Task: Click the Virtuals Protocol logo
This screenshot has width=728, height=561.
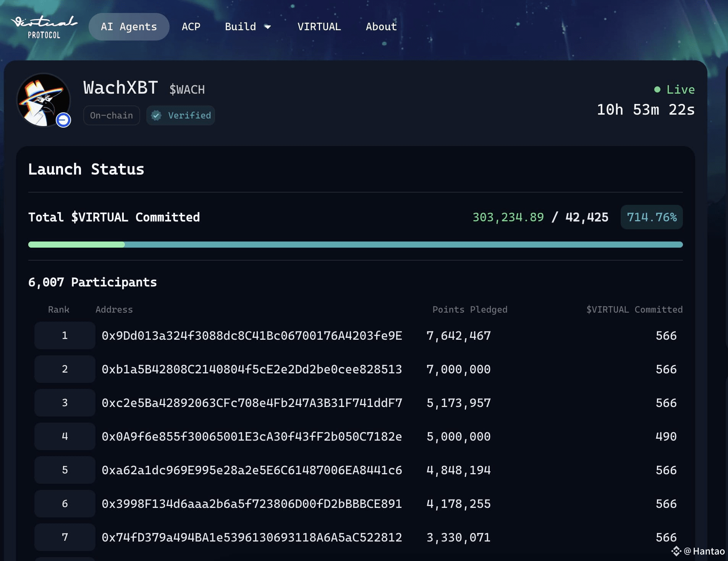Action: click(x=44, y=27)
